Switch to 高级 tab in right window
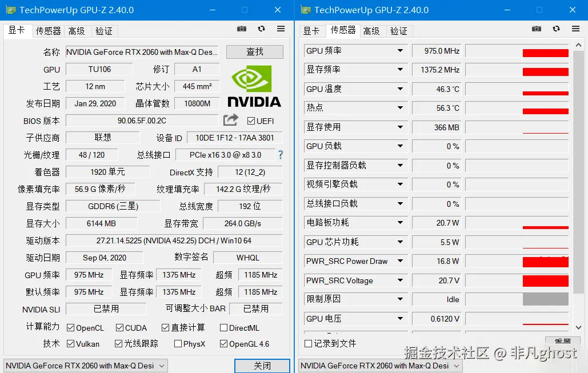Image resolution: width=588 pixels, height=373 pixels. (x=371, y=31)
